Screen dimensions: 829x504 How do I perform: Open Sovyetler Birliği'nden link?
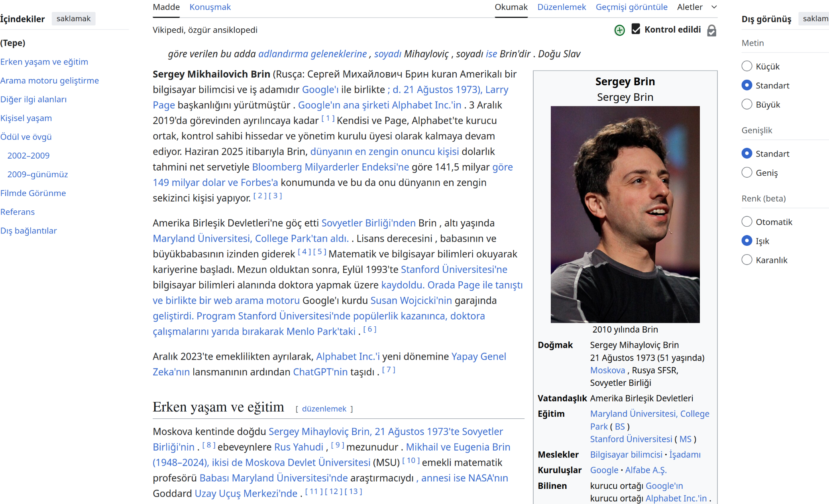(368, 223)
